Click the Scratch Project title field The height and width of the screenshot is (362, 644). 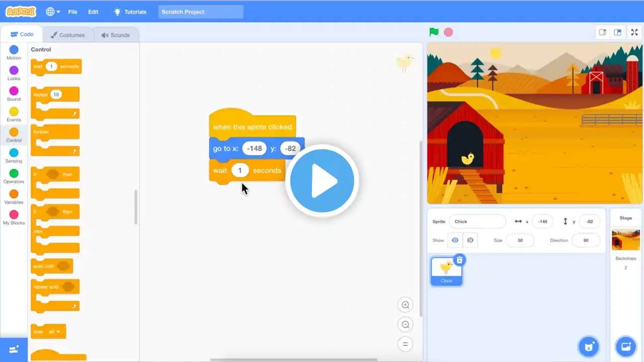pos(201,12)
